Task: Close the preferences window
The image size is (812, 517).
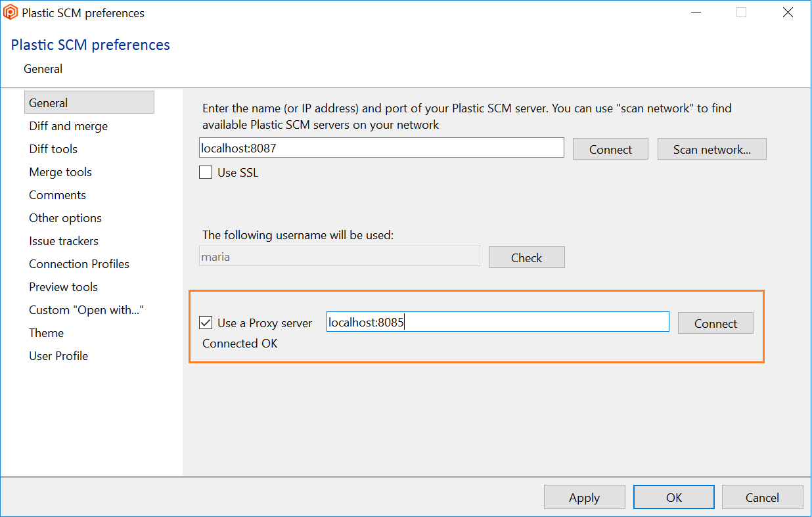Action: (788, 12)
